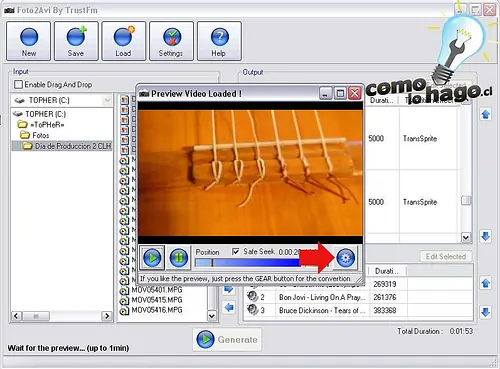
Task: Click the GEAR button to start conversion
Action: coord(345,258)
